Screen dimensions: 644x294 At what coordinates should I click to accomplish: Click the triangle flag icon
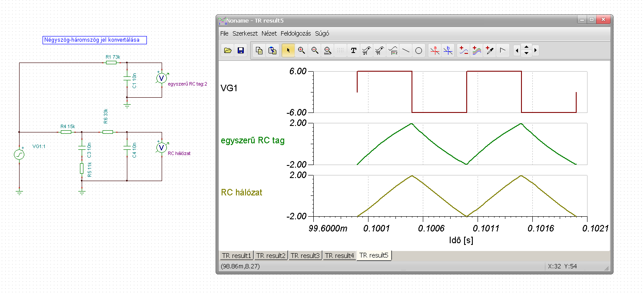click(503, 50)
